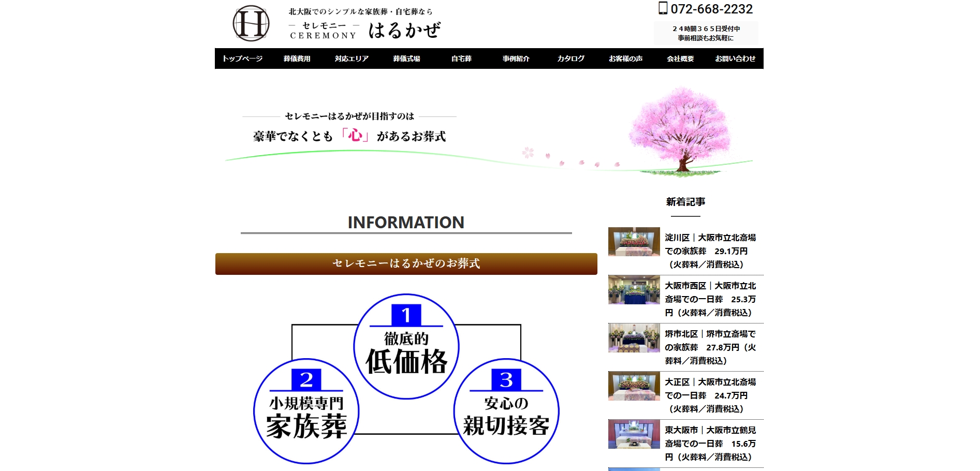
Task: Open the 自宅葬 menu item
Action: pyautogui.click(x=461, y=58)
